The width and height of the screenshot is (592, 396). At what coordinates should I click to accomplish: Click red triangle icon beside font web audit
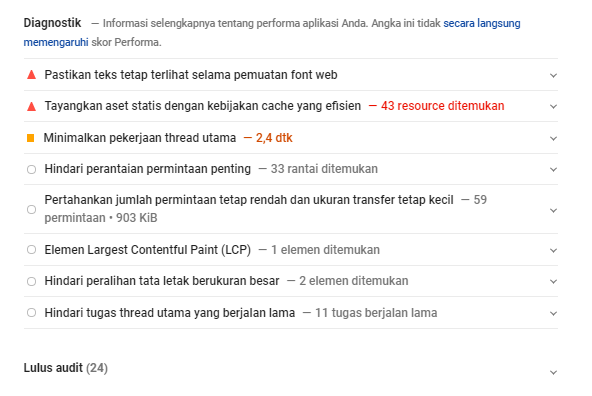32,75
